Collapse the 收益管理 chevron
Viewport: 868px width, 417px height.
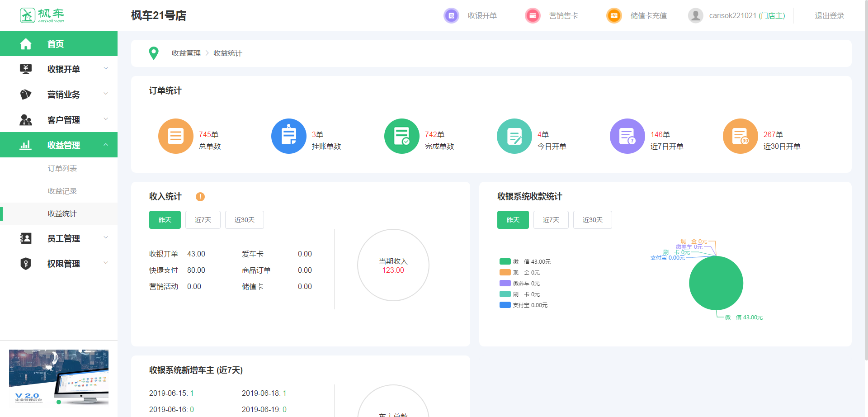coord(106,145)
